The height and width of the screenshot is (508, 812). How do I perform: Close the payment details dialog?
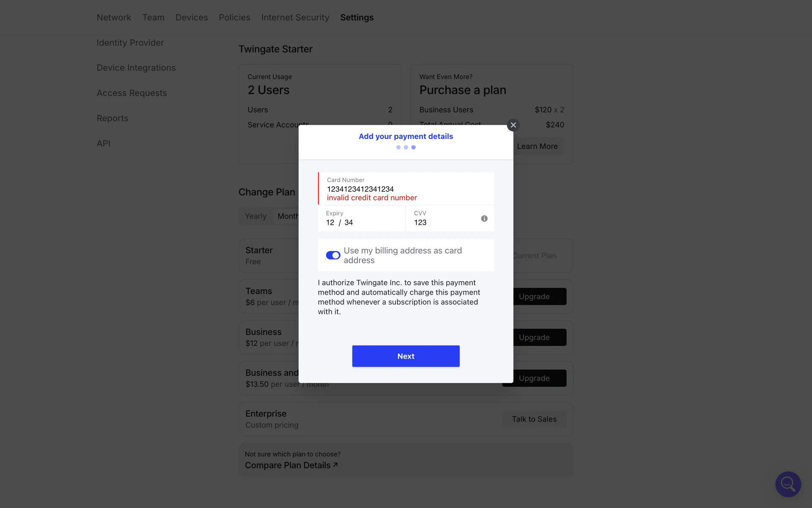(513, 125)
